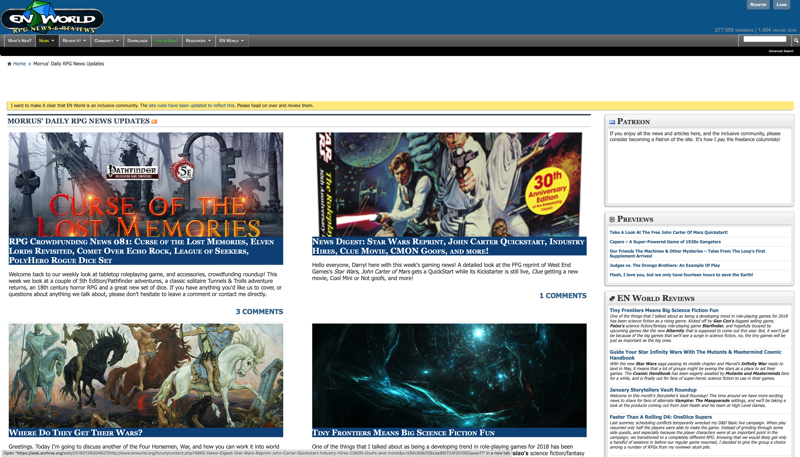
Task: Open Tiny Frontiers headline under nebula image
Action: [x=403, y=433]
